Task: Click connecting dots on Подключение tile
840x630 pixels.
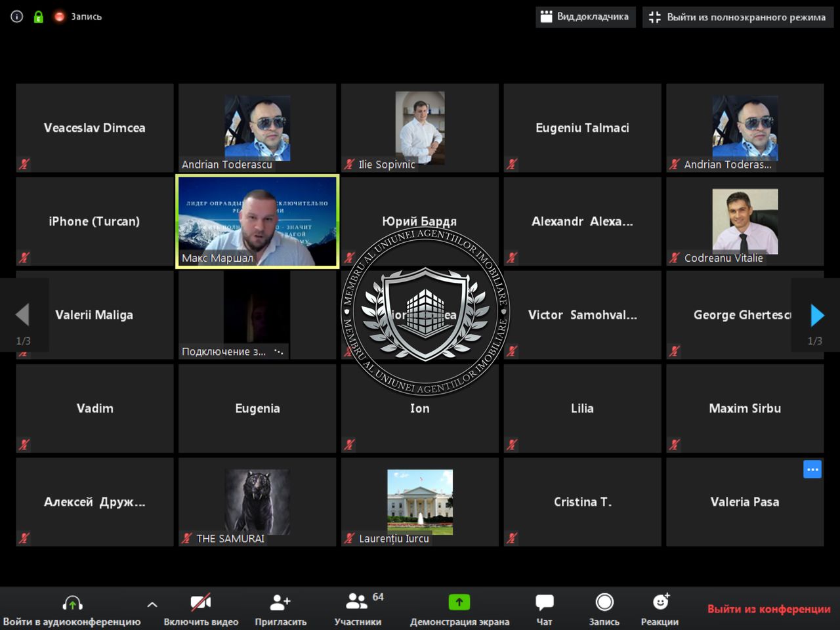Action: pos(279,352)
